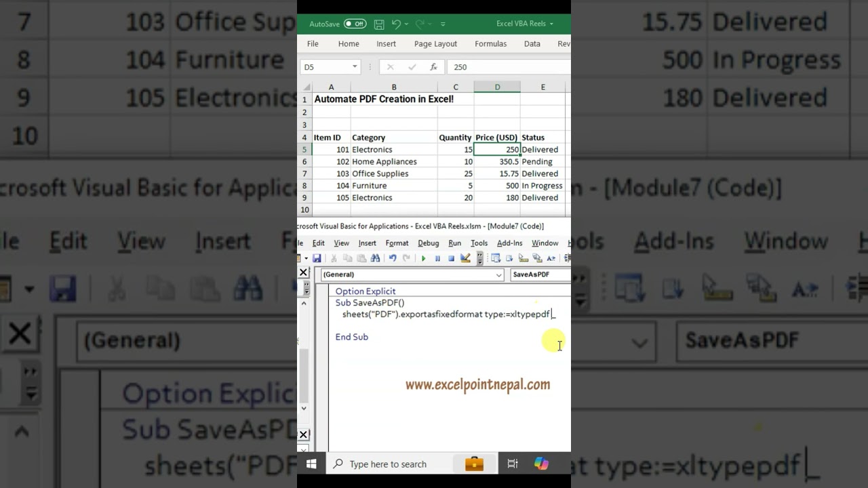Click the code window scrollbar down arrow
868x488 pixels.
tap(304, 408)
